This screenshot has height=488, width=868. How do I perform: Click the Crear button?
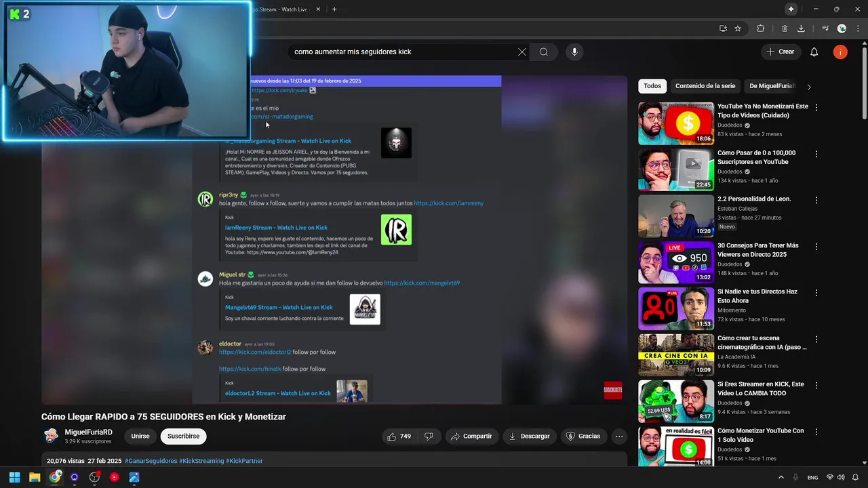click(x=781, y=52)
